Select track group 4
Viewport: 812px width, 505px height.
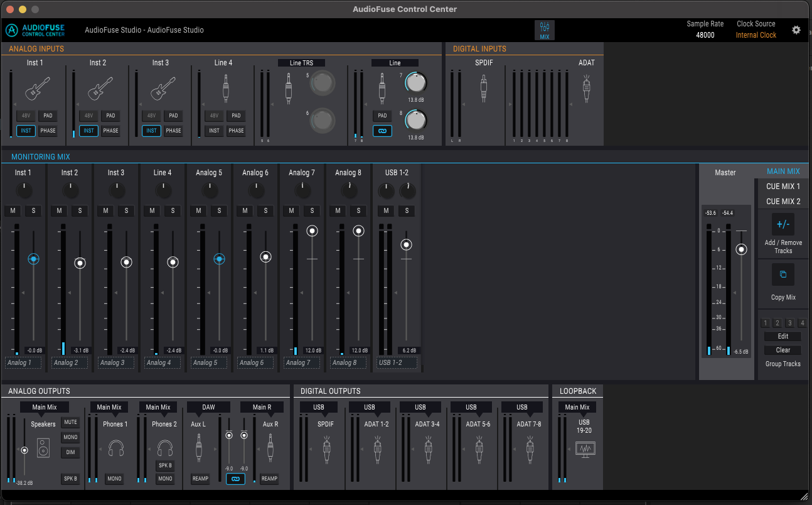click(x=802, y=323)
